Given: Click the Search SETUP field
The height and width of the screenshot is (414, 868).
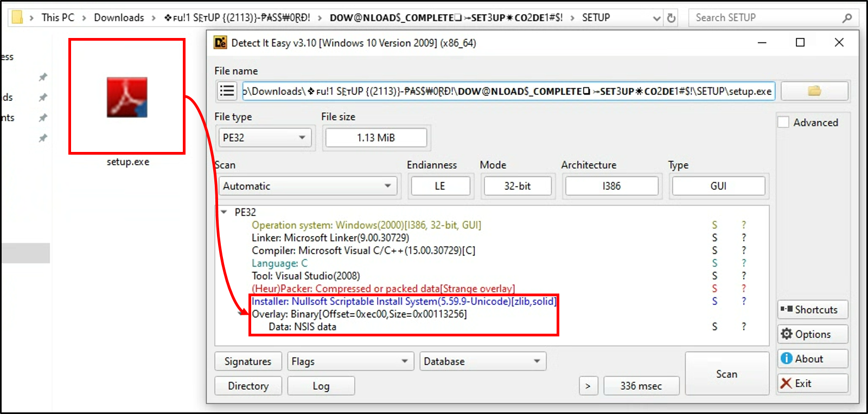Looking at the screenshot, I should pos(765,18).
